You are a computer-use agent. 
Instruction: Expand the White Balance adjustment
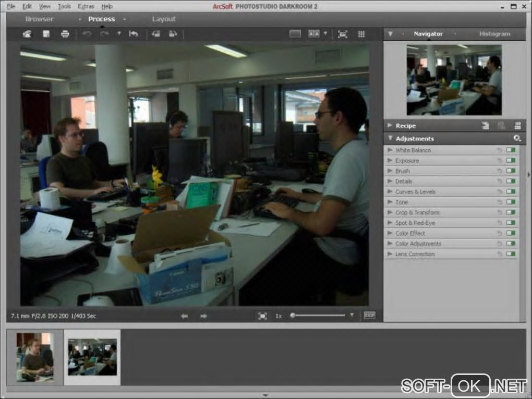390,150
